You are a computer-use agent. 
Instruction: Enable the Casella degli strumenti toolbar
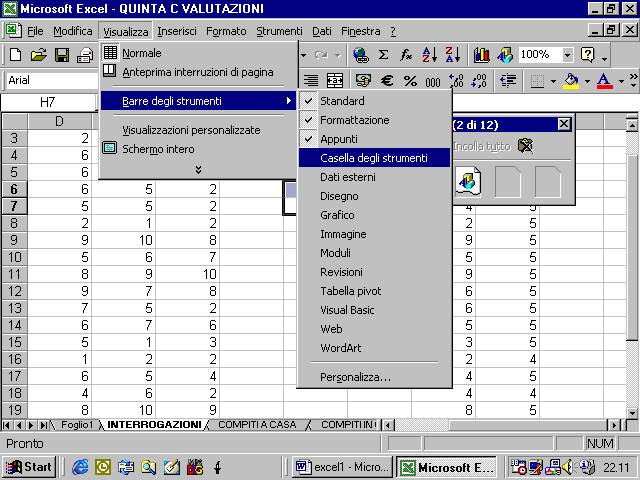pyautogui.click(x=374, y=158)
